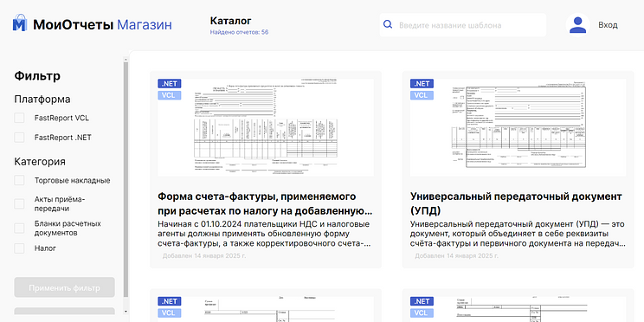Screen dimensions: 644x322
Task: Click the .NET badge on the счет-фактура card
Action: pos(169,84)
